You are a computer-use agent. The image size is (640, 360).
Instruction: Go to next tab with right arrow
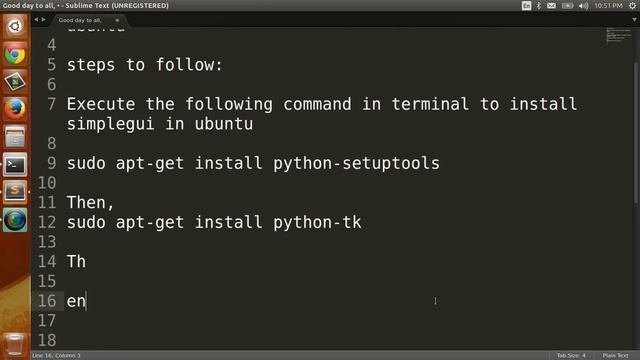43,20
